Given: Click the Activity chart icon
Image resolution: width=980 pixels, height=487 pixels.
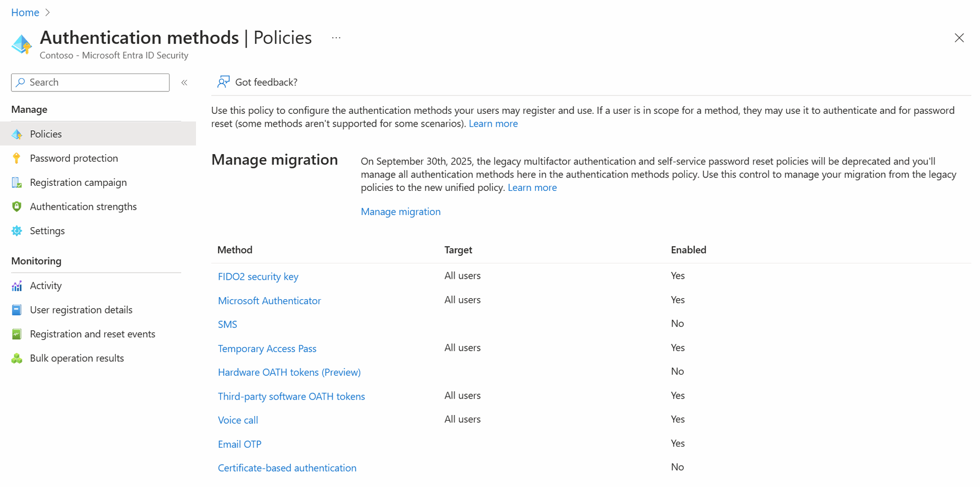Looking at the screenshot, I should pyautogui.click(x=17, y=286).
